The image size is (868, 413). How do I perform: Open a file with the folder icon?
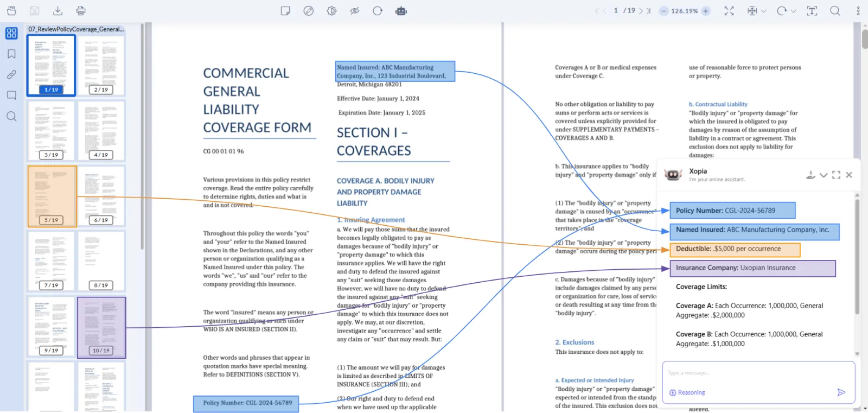(x=11, y=11)
